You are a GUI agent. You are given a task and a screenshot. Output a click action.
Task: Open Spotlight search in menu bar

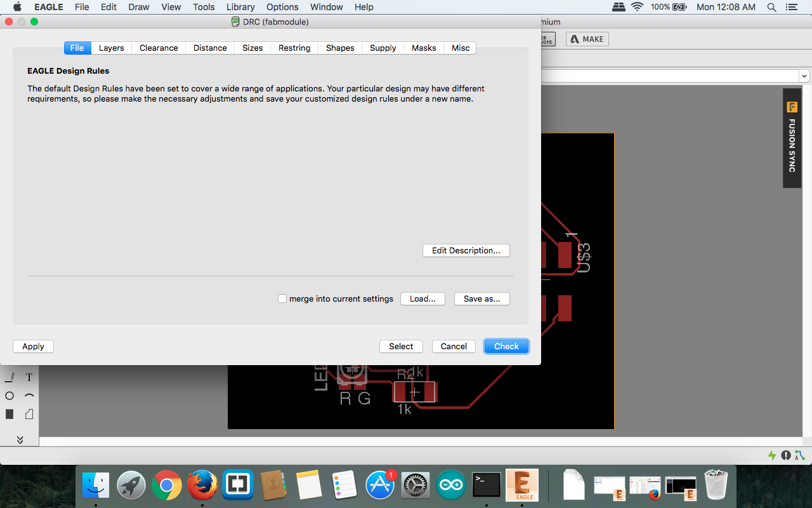[x=771, y=7]
